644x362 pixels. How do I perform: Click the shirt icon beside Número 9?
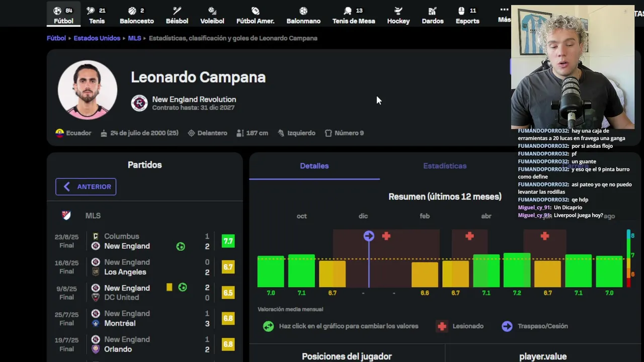coord(328,133)
